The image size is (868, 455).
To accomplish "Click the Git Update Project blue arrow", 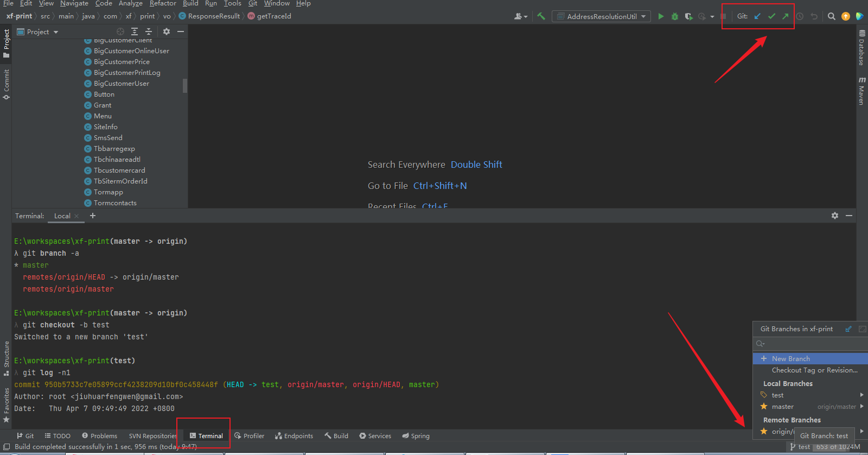I will tap(757, 16).
